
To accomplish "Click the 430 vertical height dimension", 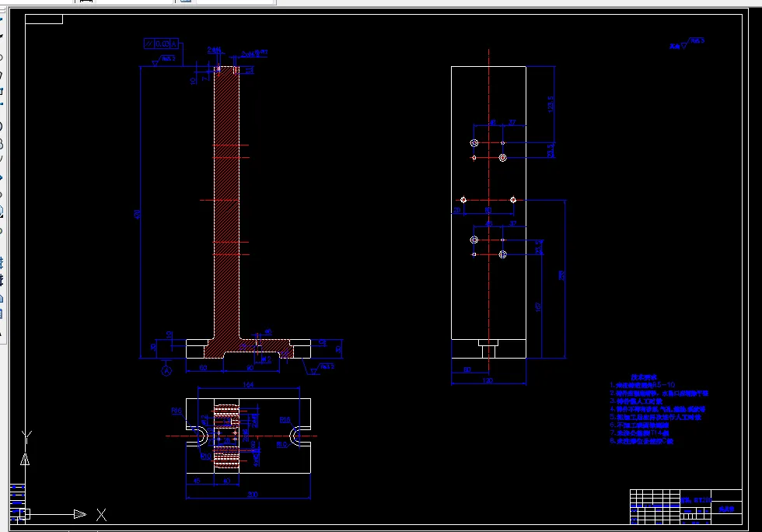I will point(138,214).
